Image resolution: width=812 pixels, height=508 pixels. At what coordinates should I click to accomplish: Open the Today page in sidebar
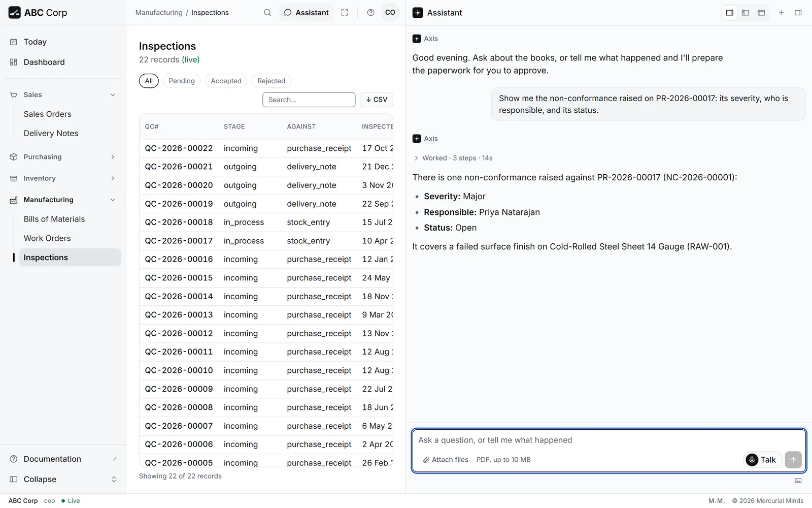(x=63, y=42)
